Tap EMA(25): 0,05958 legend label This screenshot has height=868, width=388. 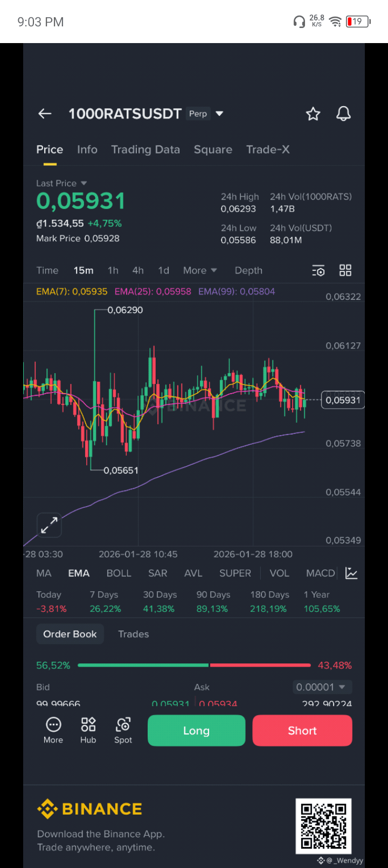coord(153,291)
